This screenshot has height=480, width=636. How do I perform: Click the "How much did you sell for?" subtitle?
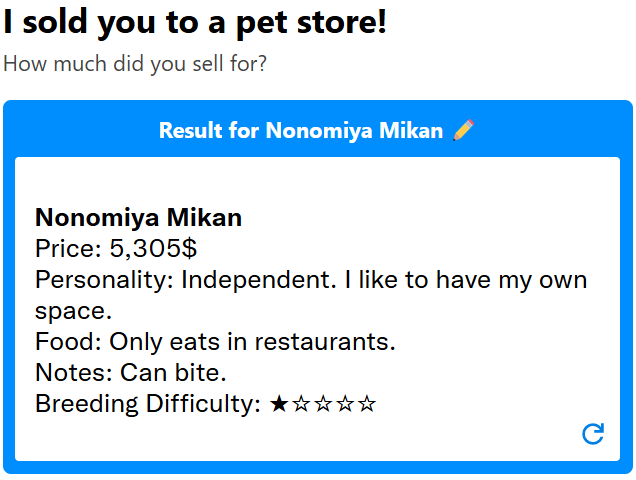[x=135, y=64]
